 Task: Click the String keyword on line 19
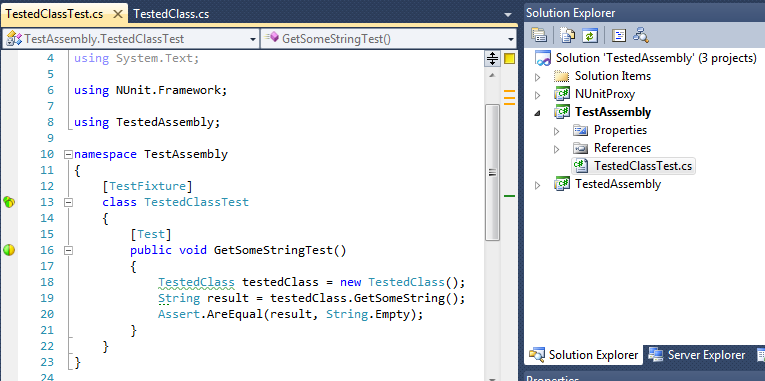pos(179,299)
